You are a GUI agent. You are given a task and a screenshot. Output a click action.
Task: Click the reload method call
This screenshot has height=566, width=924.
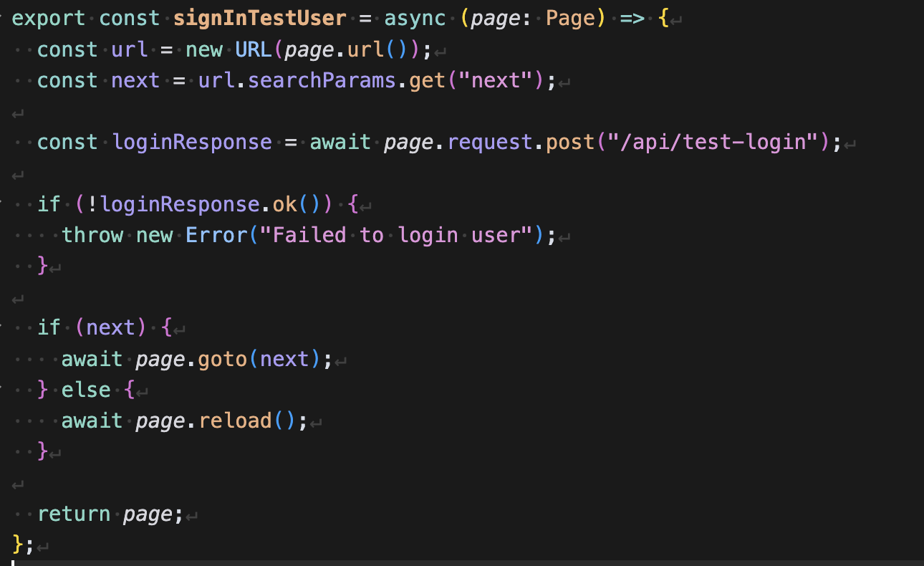click(x=235, y=421)
